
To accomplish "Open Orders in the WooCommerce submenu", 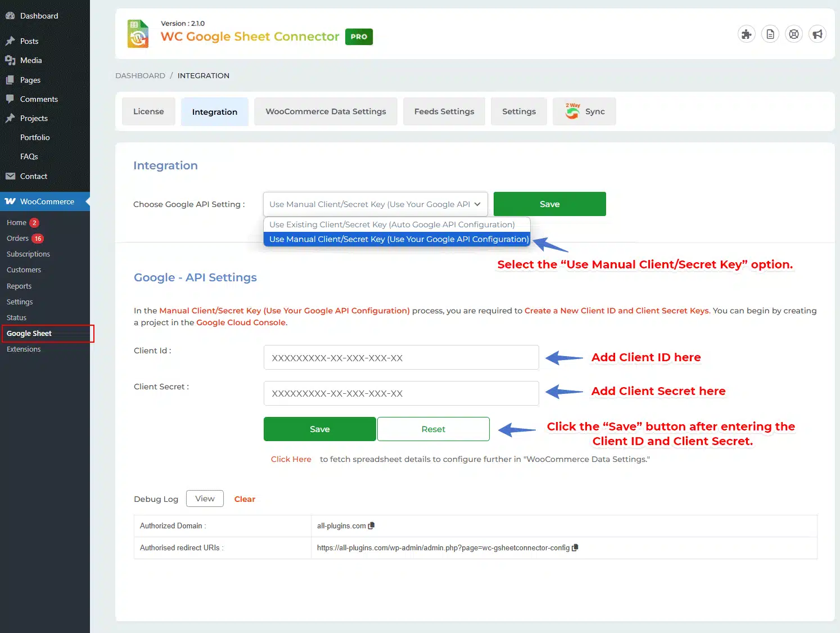I will [17, 239].
